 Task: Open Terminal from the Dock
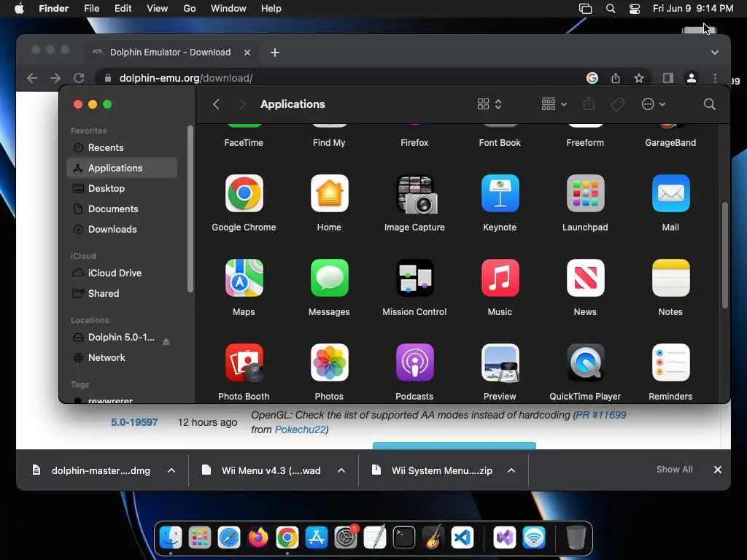404,538
